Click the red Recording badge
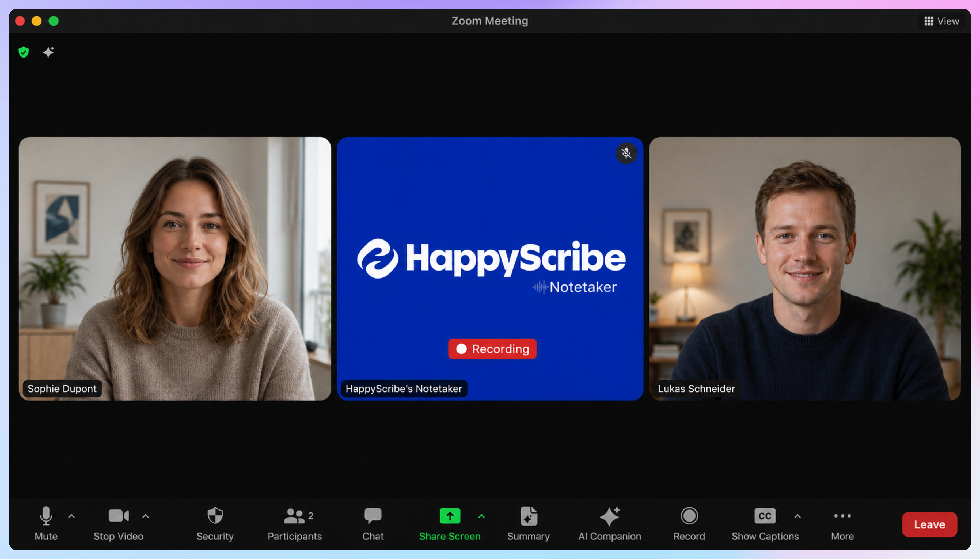Screen dimensions: 980x559 [492, 349]
